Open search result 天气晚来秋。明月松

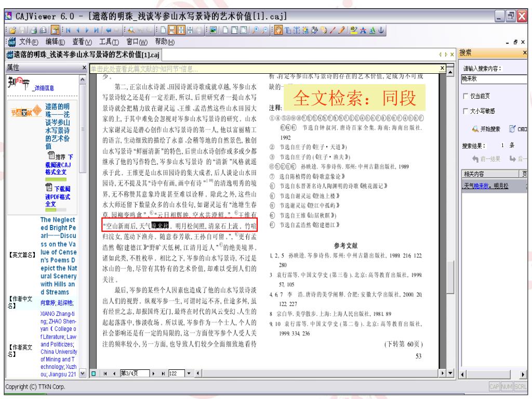[x=486, y=186]
